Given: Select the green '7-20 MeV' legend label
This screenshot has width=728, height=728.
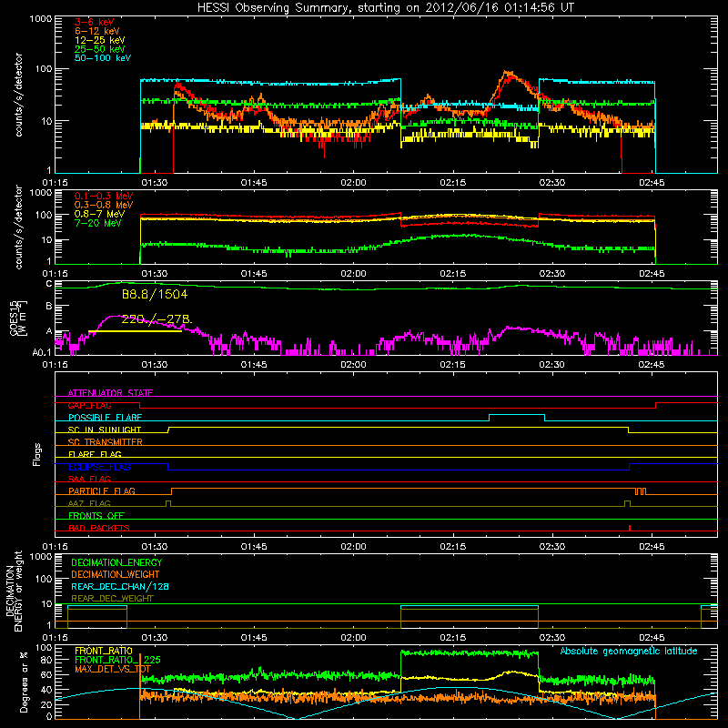Looking at the screenshot, I should click(x=97, y=223).
